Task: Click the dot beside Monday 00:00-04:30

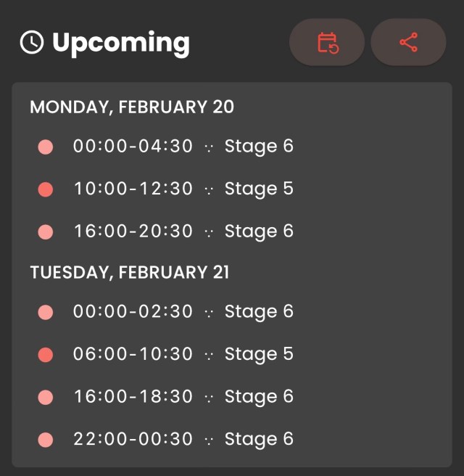Action: [46, 147]
